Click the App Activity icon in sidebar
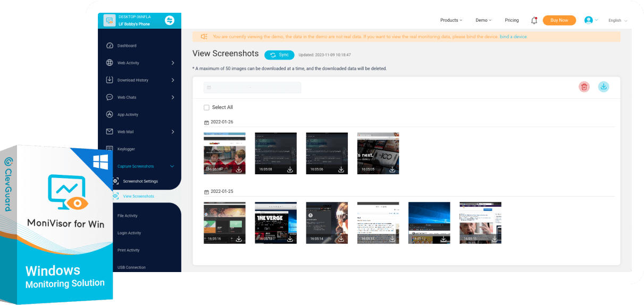The image size is (644, 305). [110, 114]
